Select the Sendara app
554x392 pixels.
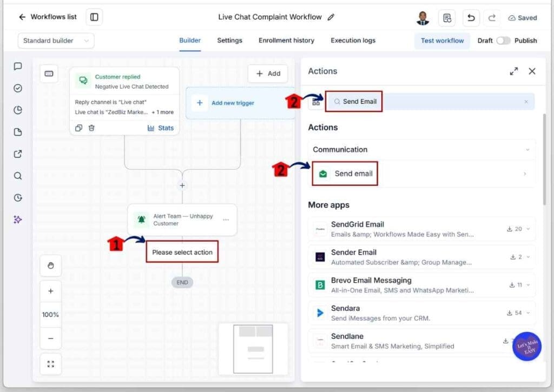click(x=422, y=313)
